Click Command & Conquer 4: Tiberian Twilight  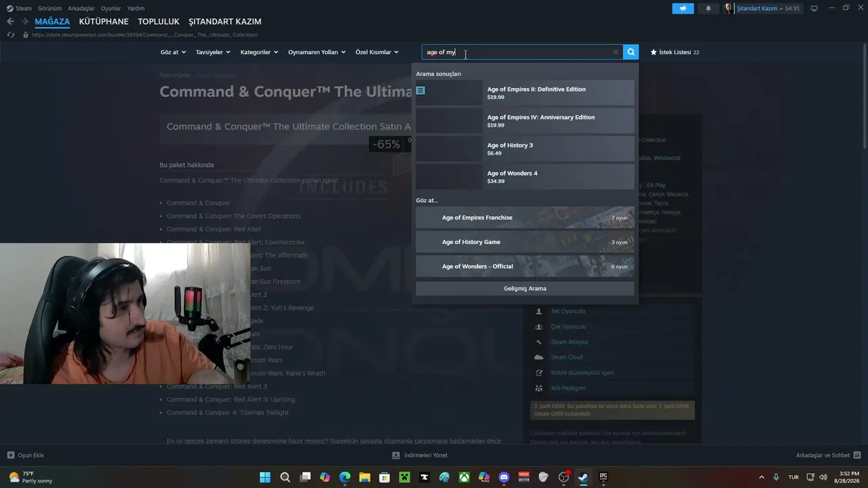228,413
